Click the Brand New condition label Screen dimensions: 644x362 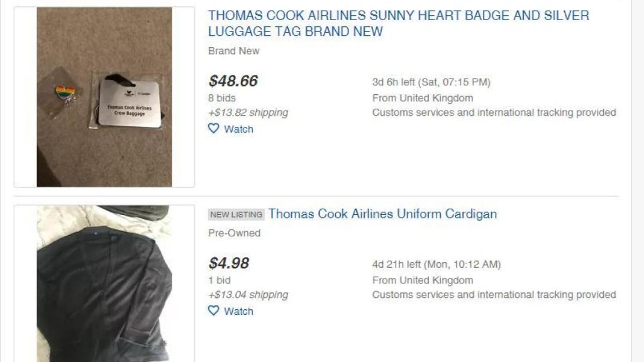[x=233, y=51]
